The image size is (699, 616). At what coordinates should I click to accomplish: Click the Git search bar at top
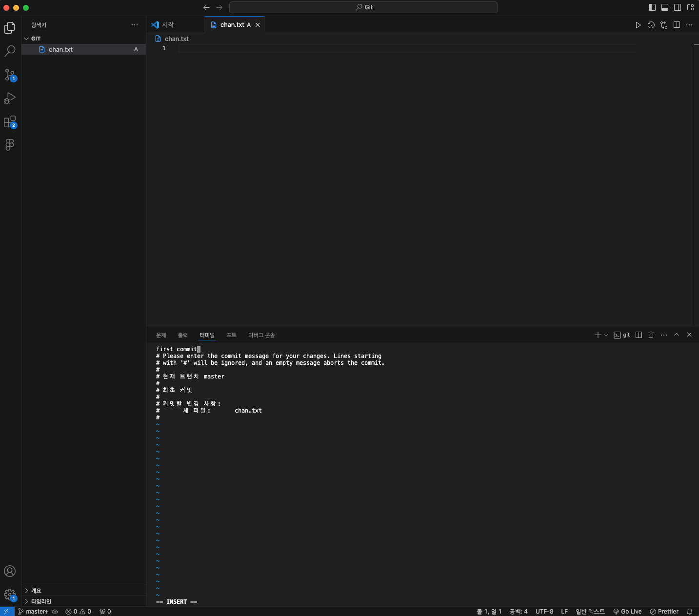coord(363,7)
